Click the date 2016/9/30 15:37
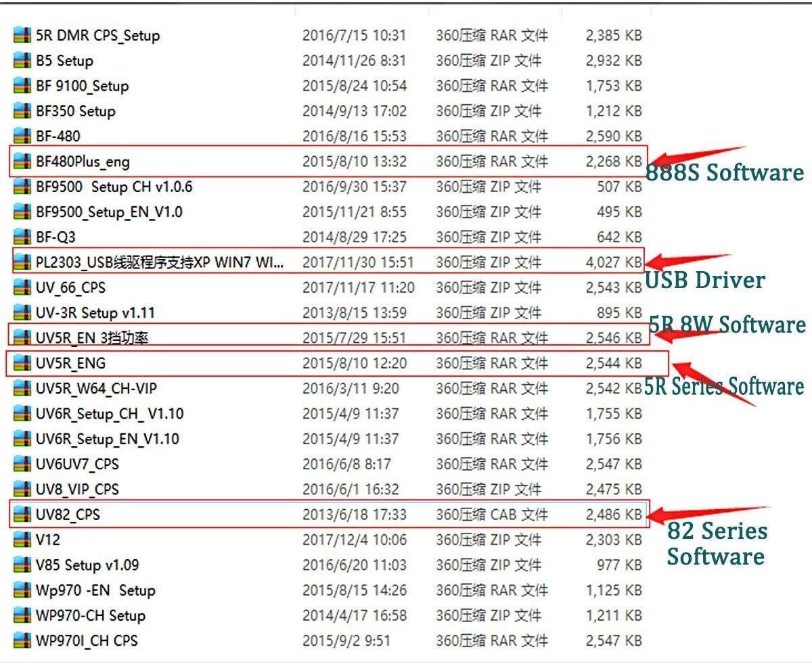Image resolution: width=812 pixels, height=664 pixels. 355,187
